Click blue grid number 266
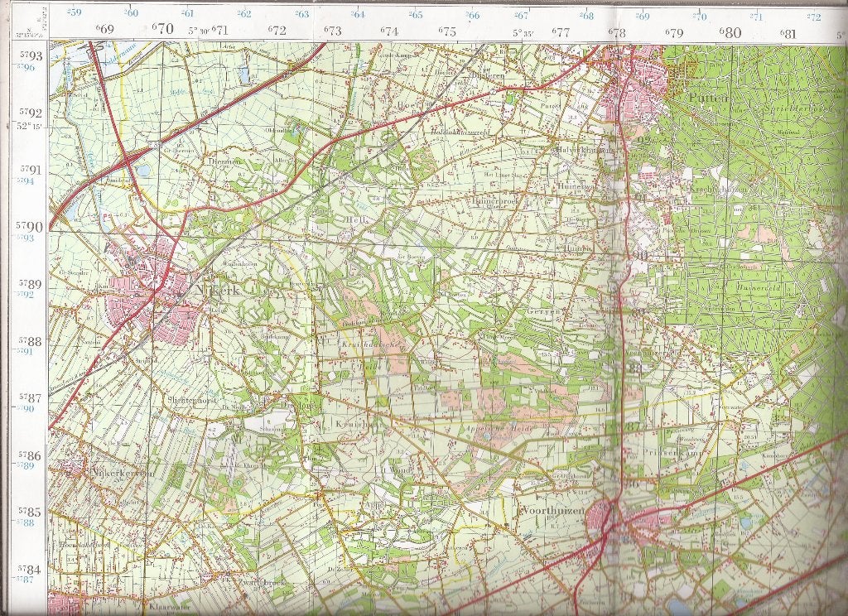848x616 pixels. pos(472,15)
